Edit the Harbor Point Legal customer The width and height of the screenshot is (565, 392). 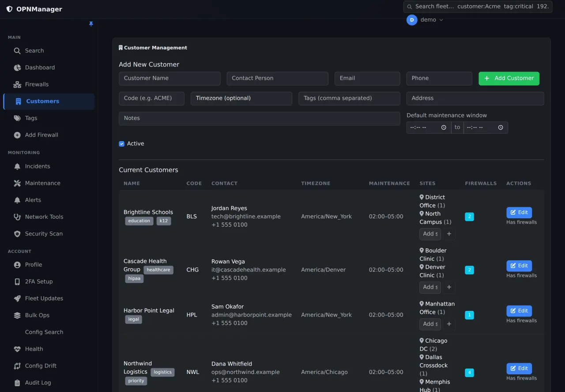pos(519,311)
